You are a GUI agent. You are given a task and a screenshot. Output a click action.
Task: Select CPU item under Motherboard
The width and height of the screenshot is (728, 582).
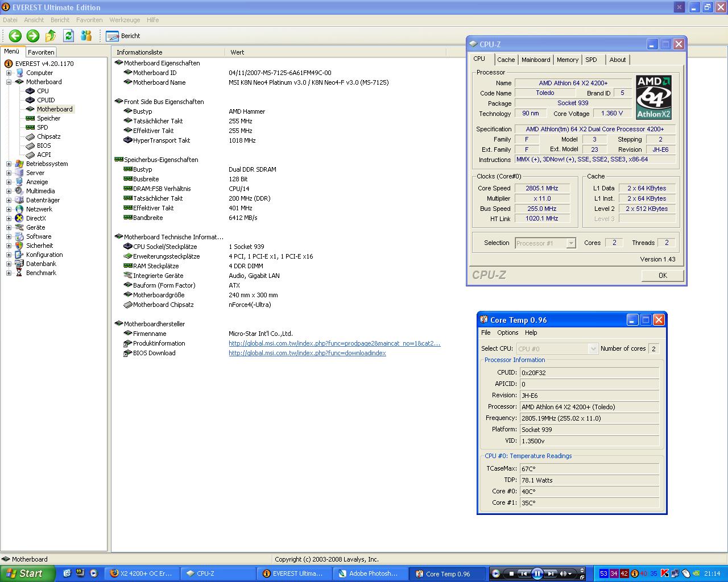click(x=43, y=91)
